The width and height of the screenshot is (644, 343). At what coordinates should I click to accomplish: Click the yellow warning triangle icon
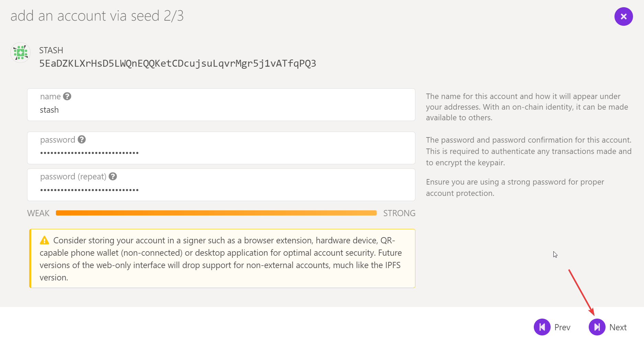pos(44,240)
